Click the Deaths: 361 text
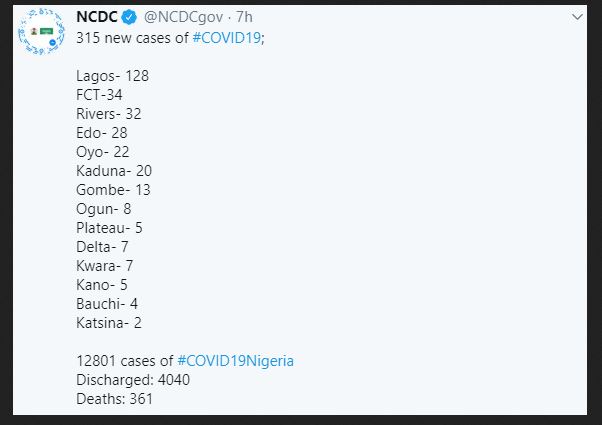Image resolution: width=602 pixels, height=425 pixels. tap(114, 398)
